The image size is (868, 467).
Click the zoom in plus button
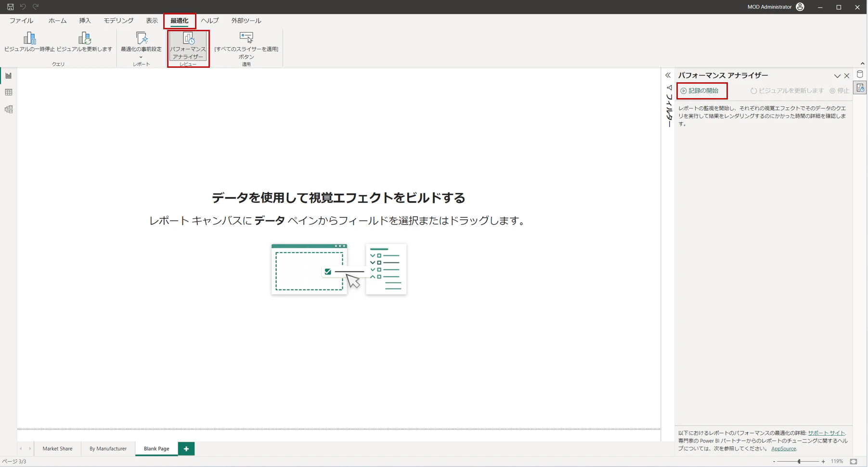tap(823, 462)
